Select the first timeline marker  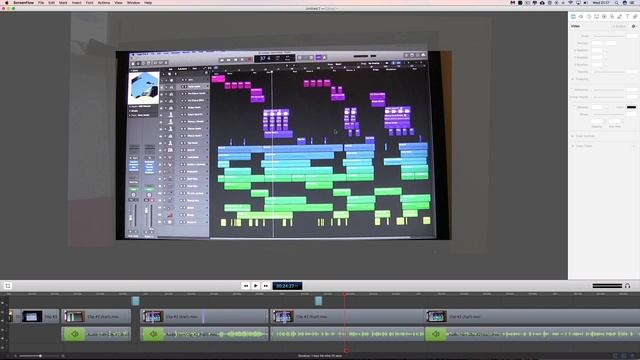coord(136,301)
